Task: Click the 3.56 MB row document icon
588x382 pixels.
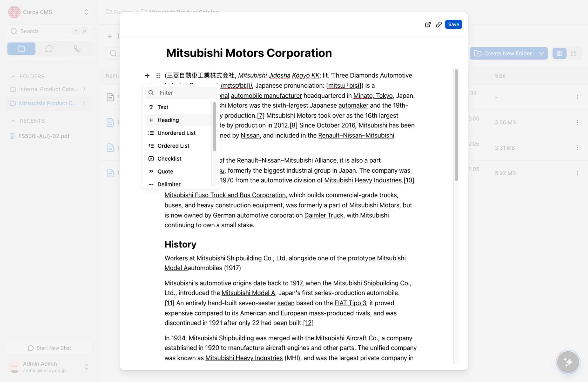Action: pyautogui.click(x=110, y=122)
